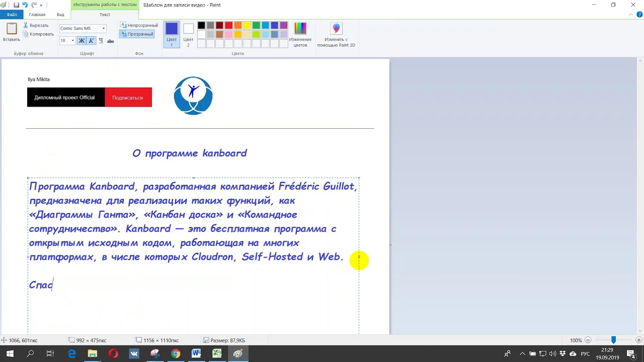This screenshot has width=644, height=362.
Task: Pick the green color swatch in the top row
Action: click(x=256, y=25)
